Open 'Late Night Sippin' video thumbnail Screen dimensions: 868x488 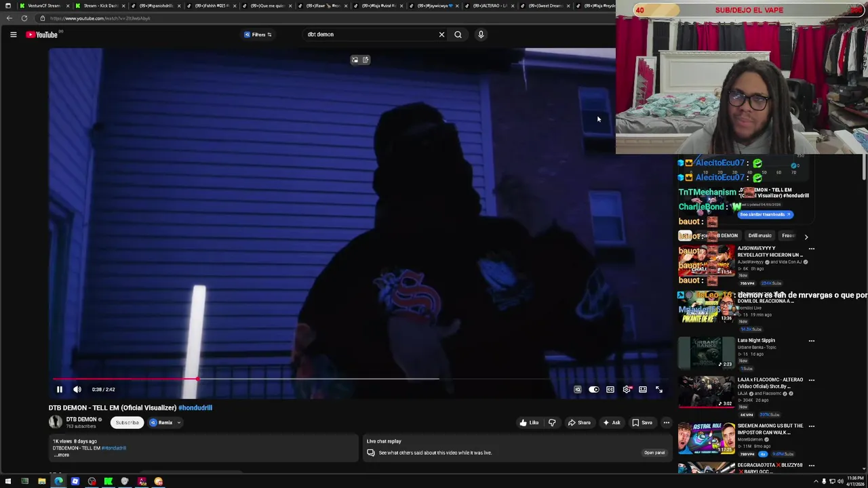pos(706,353)
